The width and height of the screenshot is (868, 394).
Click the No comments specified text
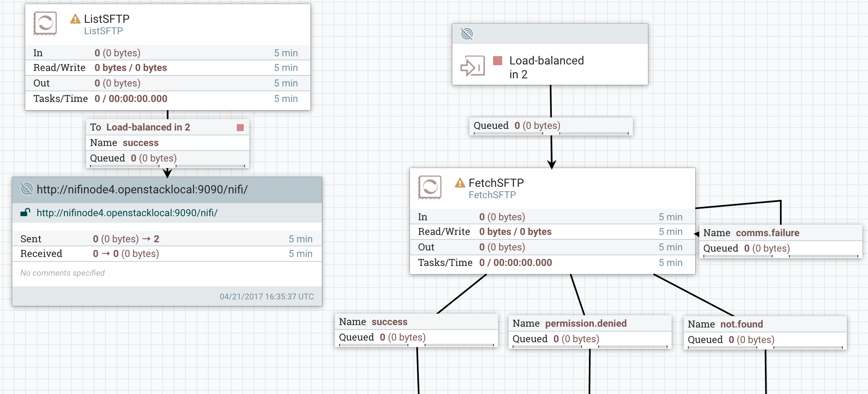point(62,273)
